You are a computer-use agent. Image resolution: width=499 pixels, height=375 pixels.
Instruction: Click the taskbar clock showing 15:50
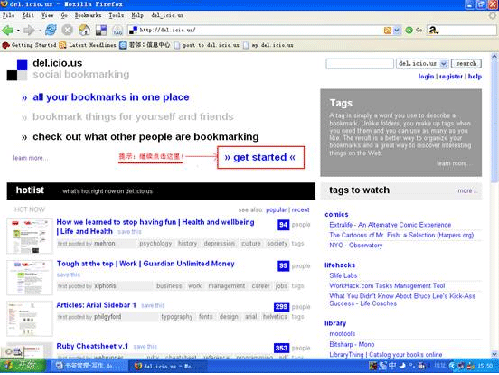pos(485,366)
